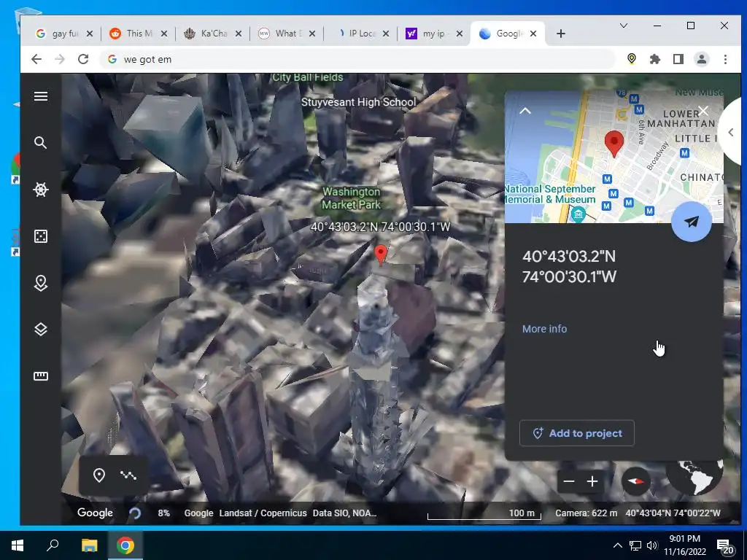
Task: Click City Ball Fields label
Action: (x=308, y=77)
